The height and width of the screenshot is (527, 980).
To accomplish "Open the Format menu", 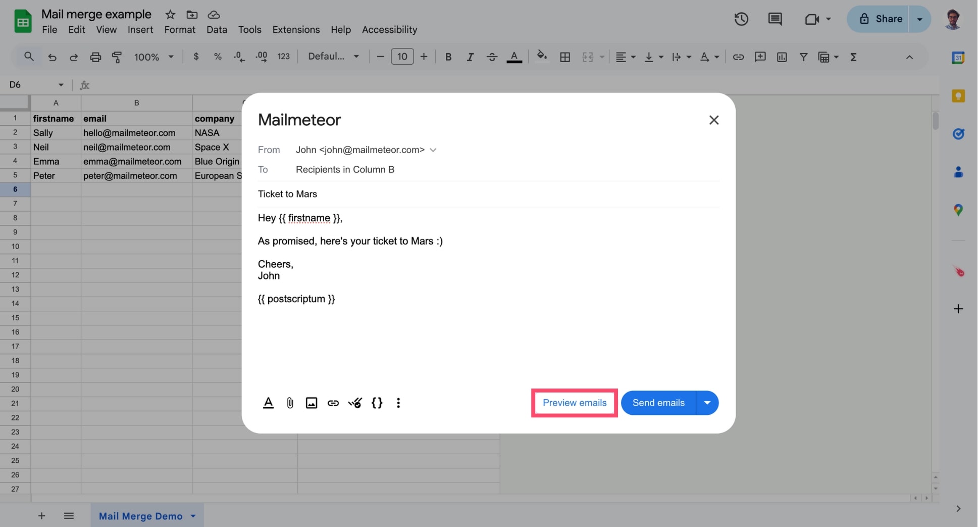I will [x=179, y=30].
